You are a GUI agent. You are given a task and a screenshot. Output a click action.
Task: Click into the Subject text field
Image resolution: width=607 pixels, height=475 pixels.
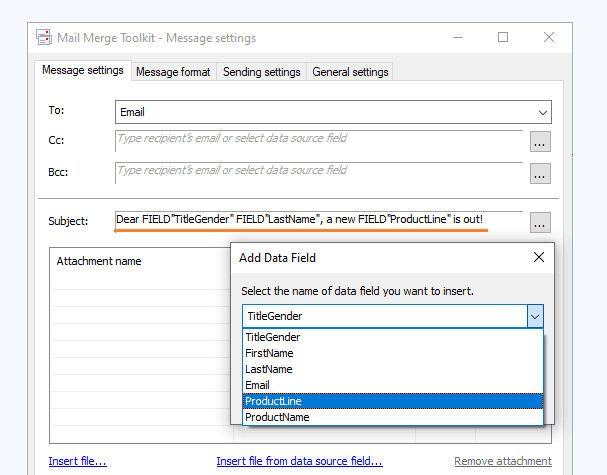[318, 219]
